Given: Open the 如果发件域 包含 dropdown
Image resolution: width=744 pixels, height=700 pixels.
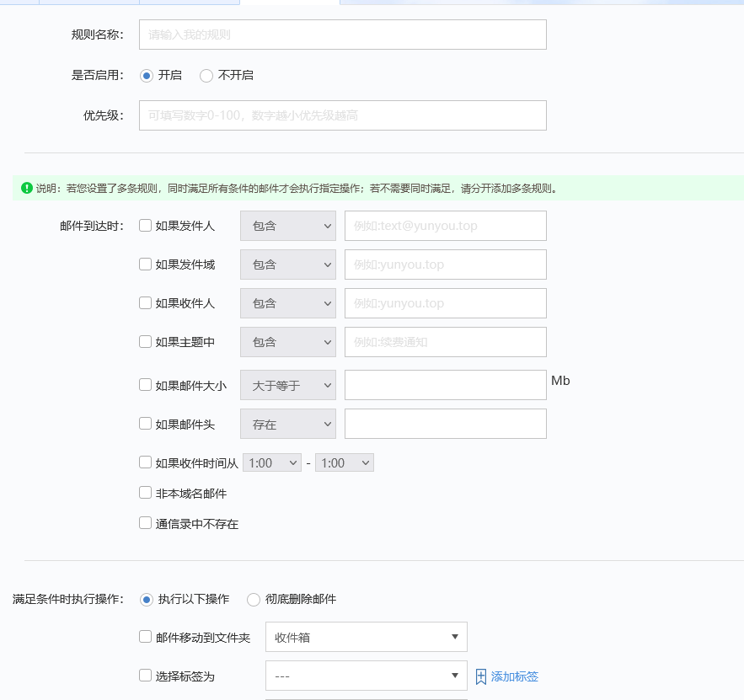Looking at the screenshot, I should tap(288, 265).
